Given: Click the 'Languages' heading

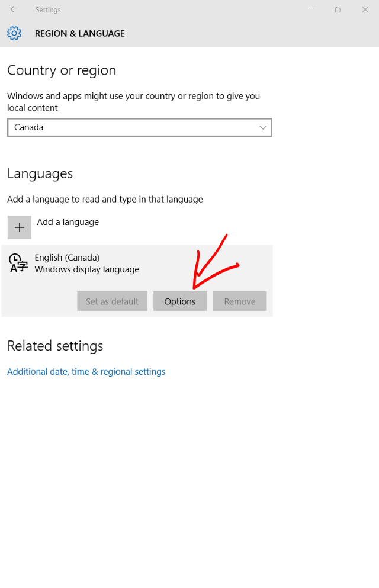Looking at the screenshot, I should click(40, 174).
